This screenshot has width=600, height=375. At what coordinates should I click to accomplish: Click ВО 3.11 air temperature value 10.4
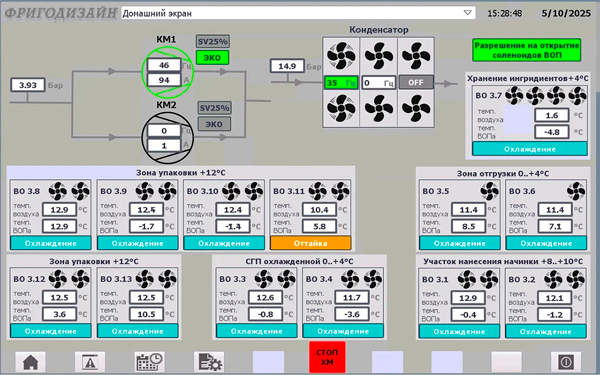(319, 210)
